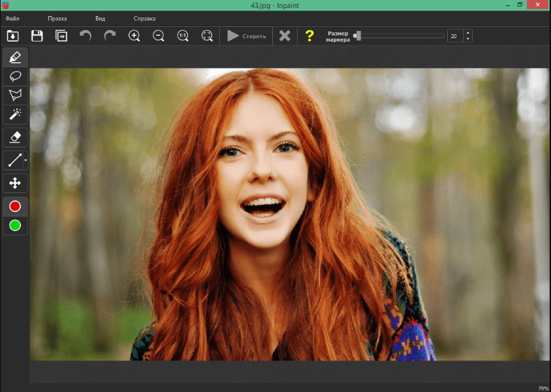Open the Справка menu
Screen dimensions: 551x392
[x=144, y=19]
